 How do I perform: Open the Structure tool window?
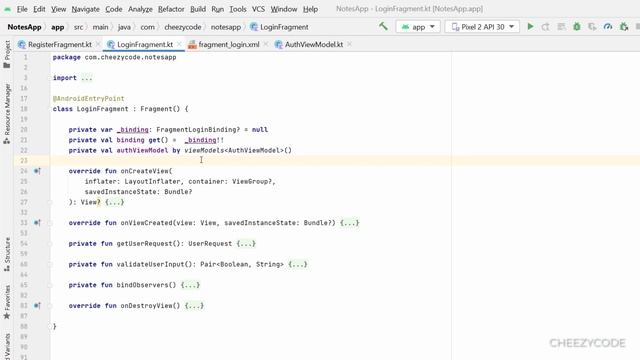tap(7, 254)
